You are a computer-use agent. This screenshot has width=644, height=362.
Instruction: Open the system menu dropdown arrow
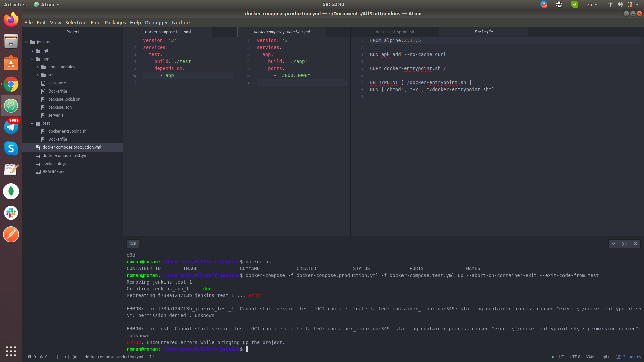point(637,5)
